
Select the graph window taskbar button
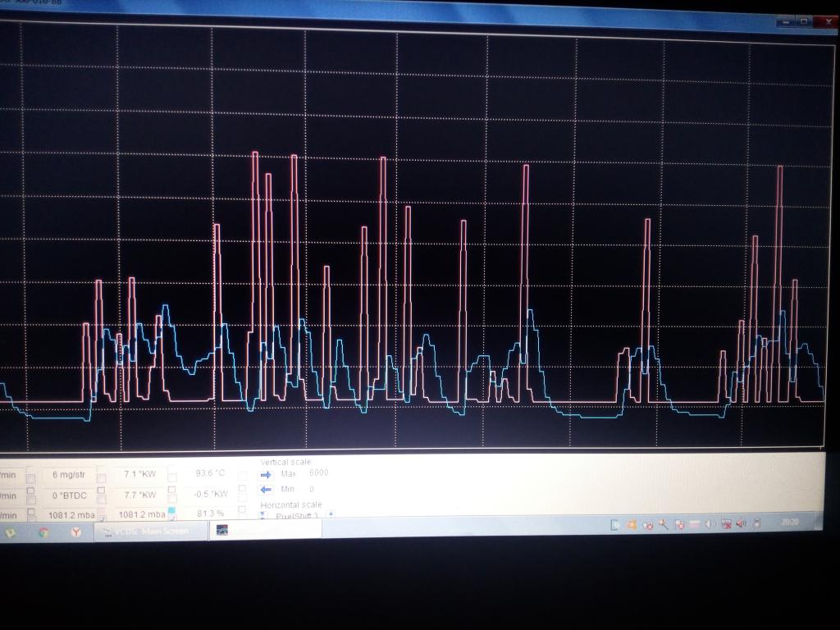pyautogui.click(x=266, y=530)
